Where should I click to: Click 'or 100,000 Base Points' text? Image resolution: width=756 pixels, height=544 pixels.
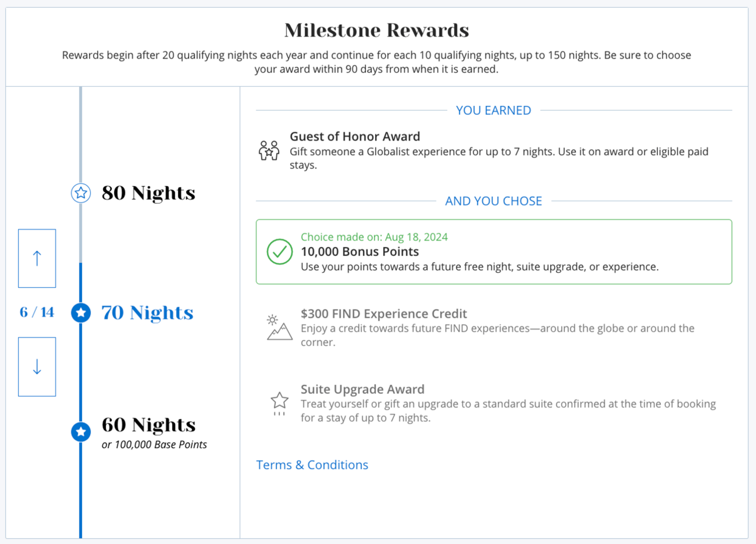click(x=154, y=445)
